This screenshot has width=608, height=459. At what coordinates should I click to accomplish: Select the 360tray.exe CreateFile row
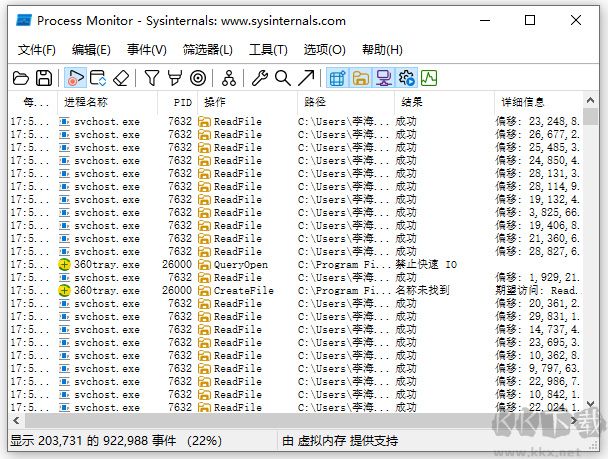tap(295, 290)
